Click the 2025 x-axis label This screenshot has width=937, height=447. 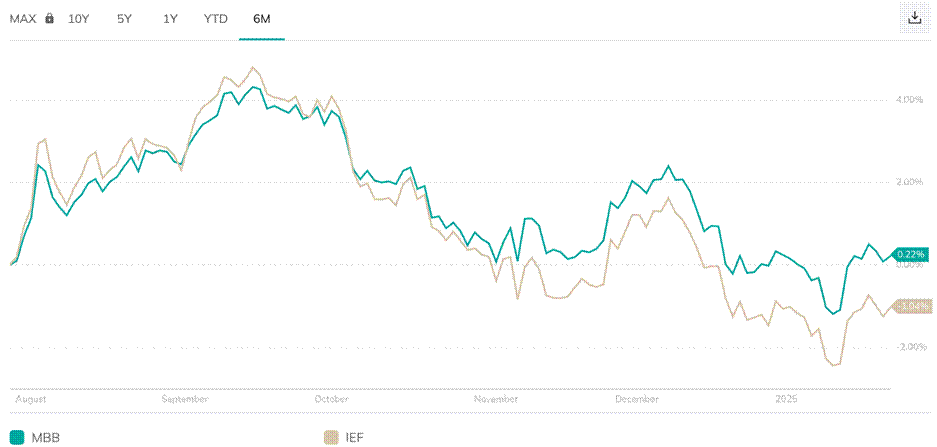[x=790, y=398]
